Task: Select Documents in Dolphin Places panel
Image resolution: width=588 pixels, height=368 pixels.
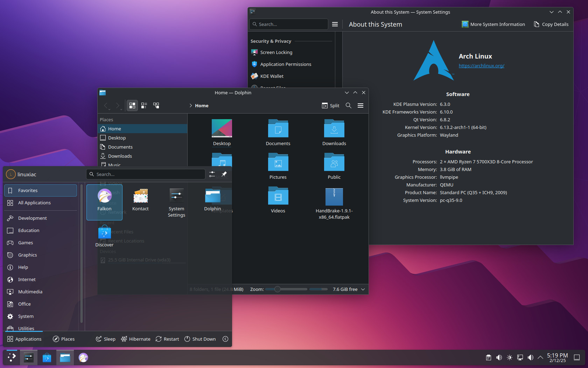Action: (x=142, y=147)
